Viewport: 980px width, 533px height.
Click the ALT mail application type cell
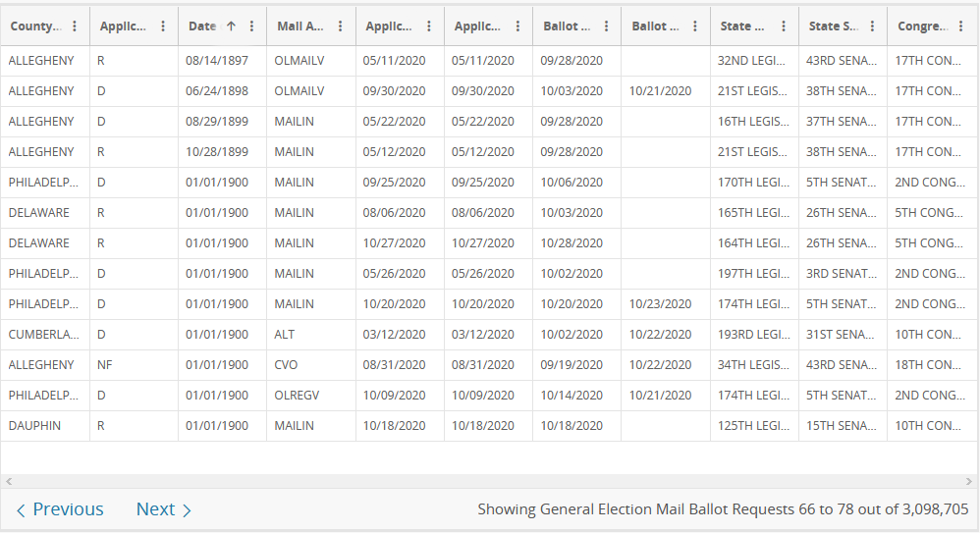click(x=311, y=335)
